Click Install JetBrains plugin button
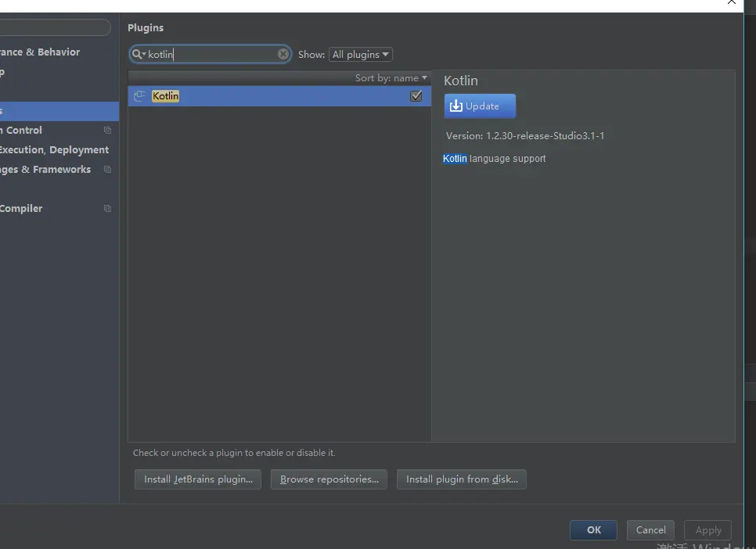The height and width of the screenshot is (549, 756). click(x=198, y=479)
